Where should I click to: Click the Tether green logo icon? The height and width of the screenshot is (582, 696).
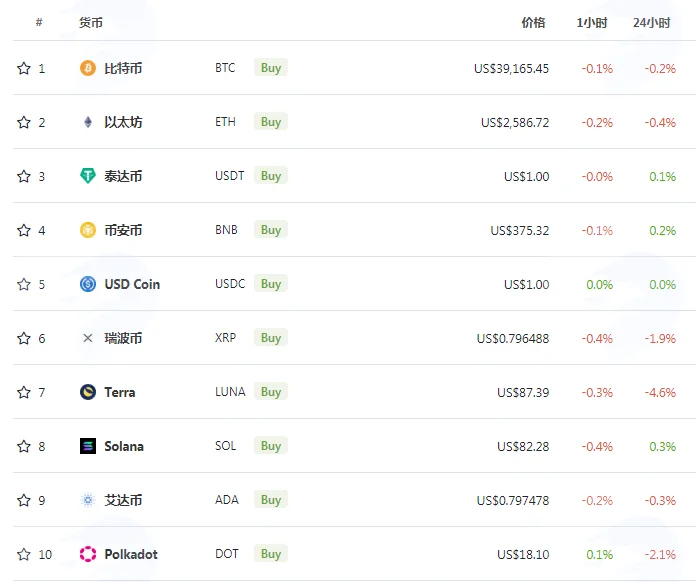tap(87, 176)
